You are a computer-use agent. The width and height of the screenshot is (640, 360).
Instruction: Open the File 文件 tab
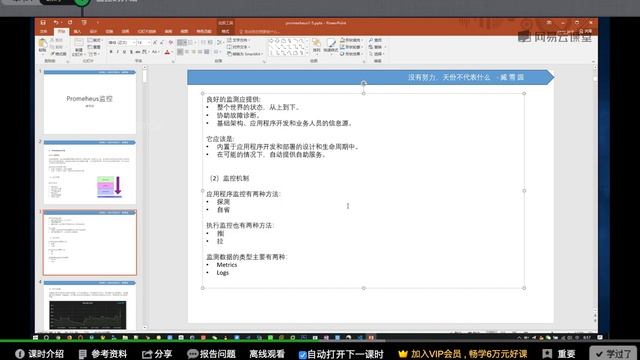(x=44, y=31)
